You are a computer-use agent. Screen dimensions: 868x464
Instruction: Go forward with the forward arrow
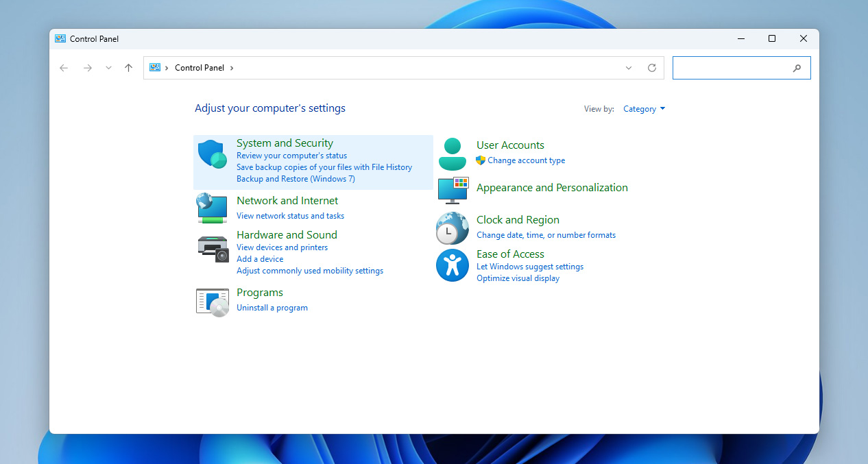87,68
